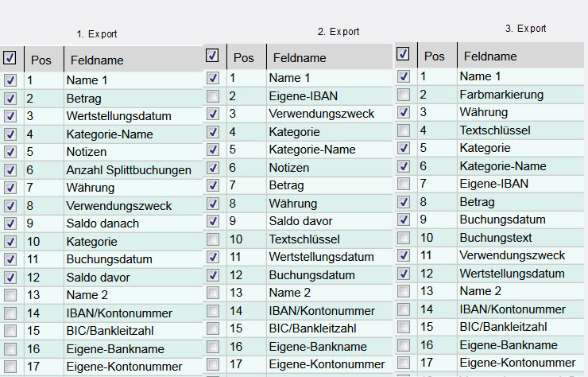Sort by Pos column in 3. Export
The width and height of the screenshot is (588, 377).
point(435,56)
